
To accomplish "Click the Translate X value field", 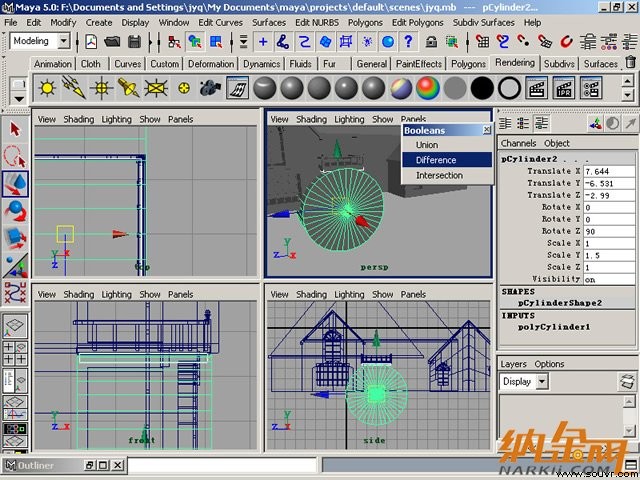I will (x=609, y=171).
